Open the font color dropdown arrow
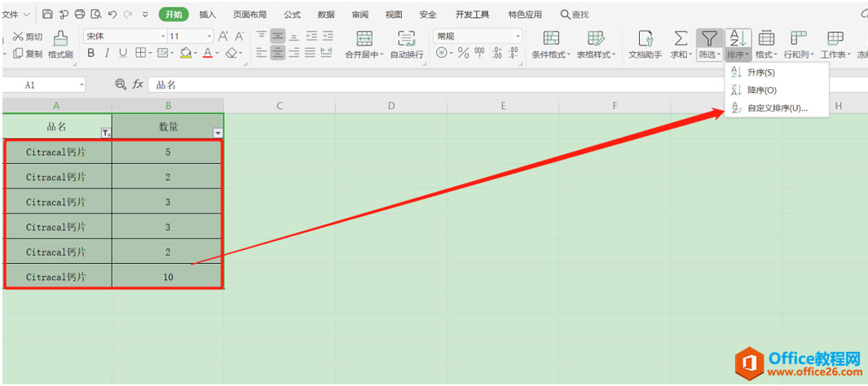 [x=217, y=54]
